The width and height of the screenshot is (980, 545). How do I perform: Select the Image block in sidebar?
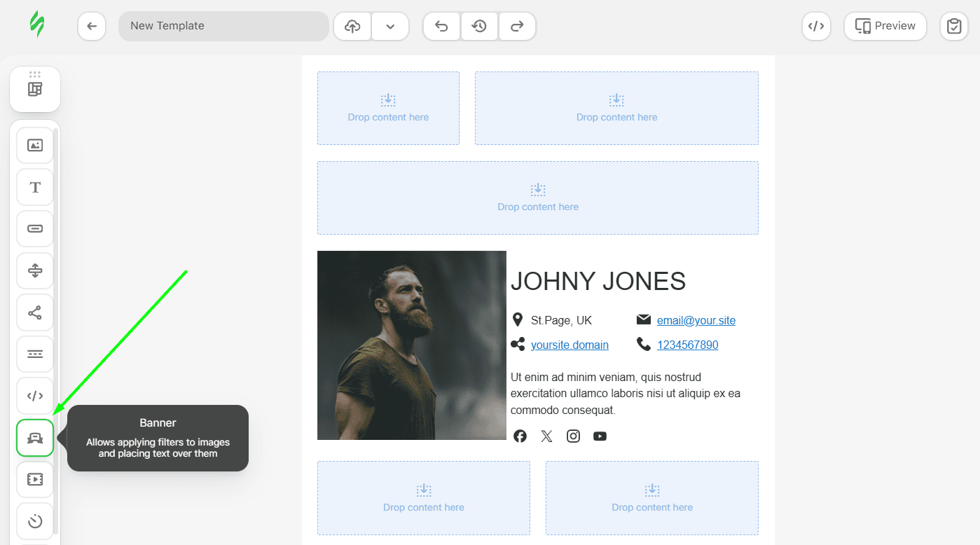tap(35, 145)
